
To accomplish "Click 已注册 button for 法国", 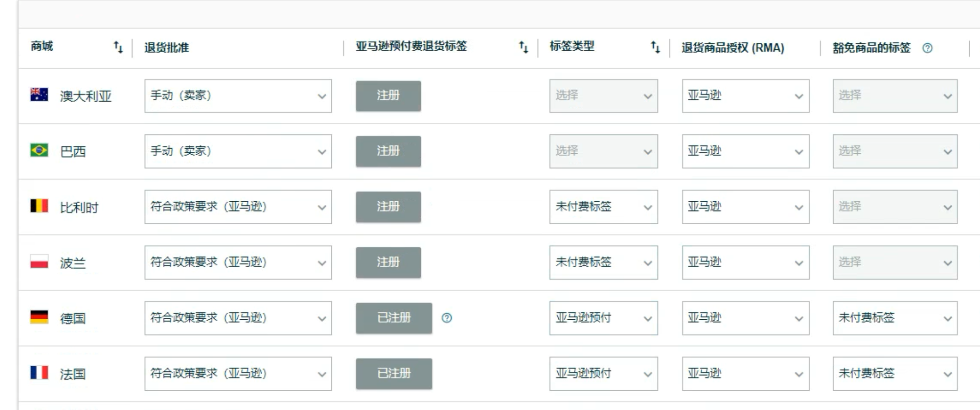I will (394, 374).
